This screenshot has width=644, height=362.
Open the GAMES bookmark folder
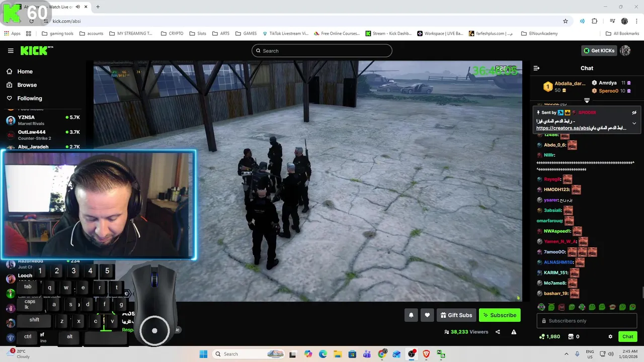pos(246,34)
